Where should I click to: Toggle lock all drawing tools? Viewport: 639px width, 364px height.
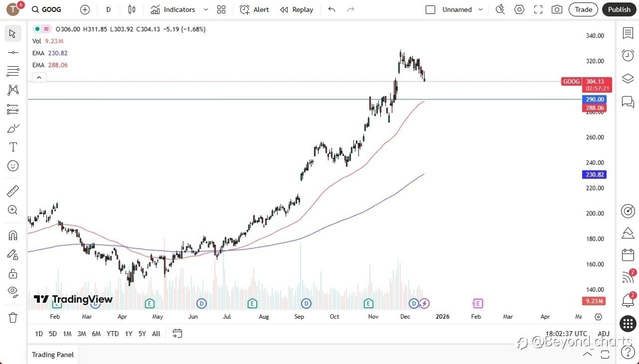[x=13, y=273]
